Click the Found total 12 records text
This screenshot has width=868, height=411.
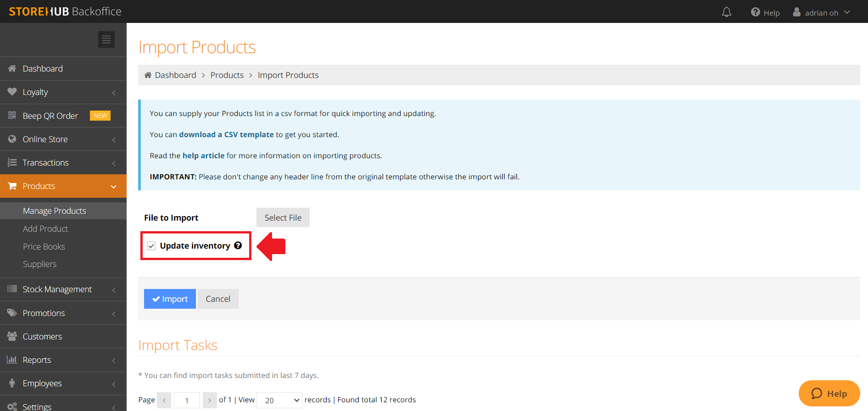377,400
